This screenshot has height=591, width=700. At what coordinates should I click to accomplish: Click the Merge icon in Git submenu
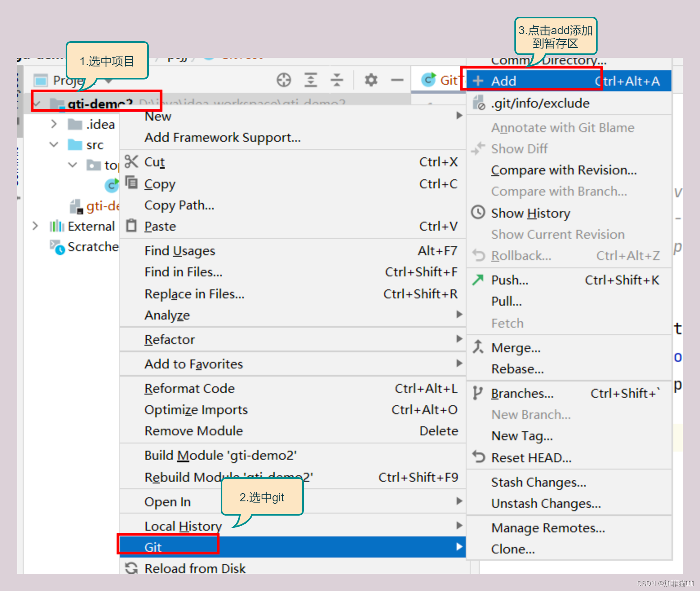[478, 347]
